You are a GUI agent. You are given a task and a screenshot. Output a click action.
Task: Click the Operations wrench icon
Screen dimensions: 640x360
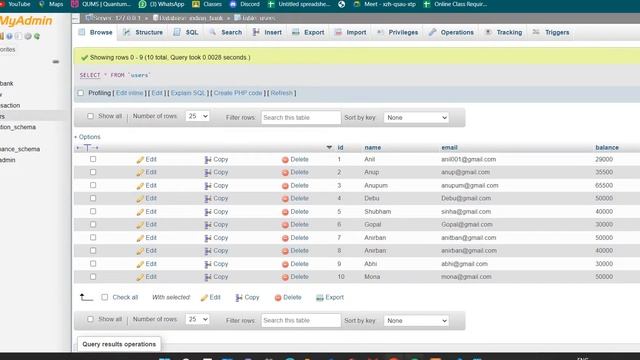coord(432,32)
